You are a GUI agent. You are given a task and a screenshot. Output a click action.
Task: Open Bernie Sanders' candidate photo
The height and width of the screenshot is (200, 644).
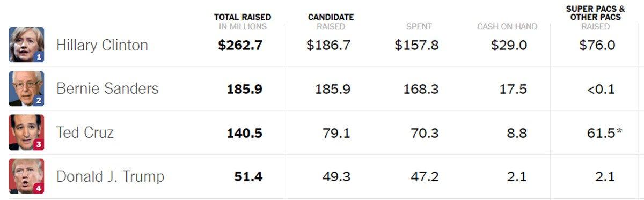[26, 89]
